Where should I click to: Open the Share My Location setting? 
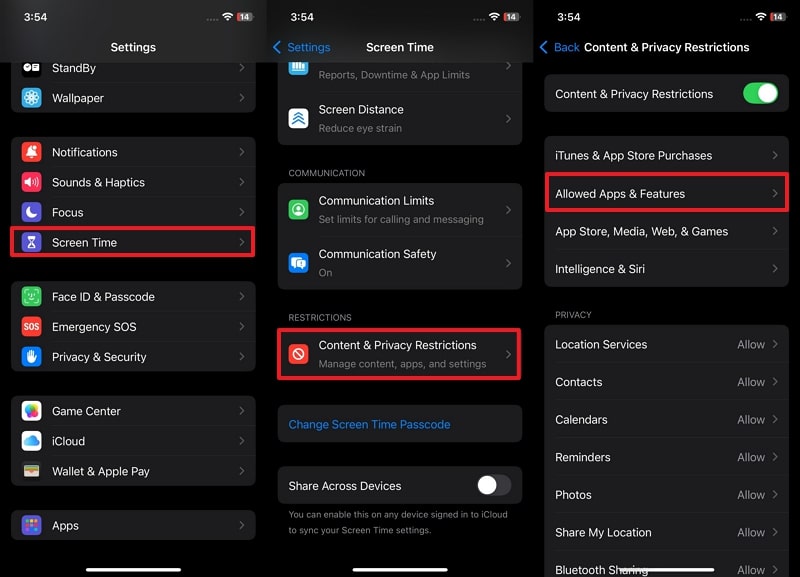click(666, 532)
